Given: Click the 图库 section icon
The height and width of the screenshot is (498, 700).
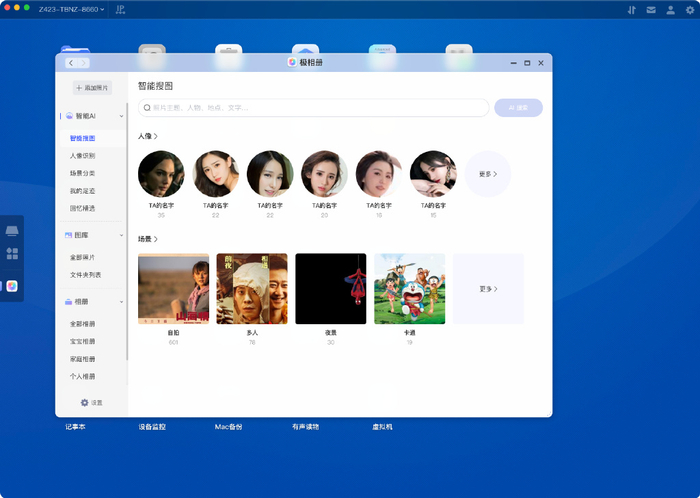Looking at the screenshot, I should (x=68, y=235).
